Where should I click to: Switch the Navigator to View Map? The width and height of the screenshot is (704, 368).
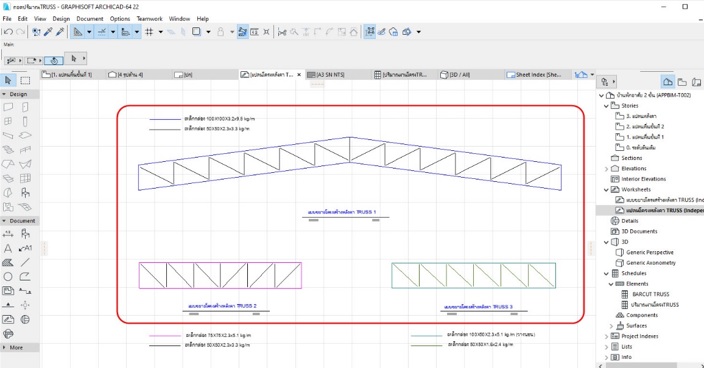coord(682,82)
